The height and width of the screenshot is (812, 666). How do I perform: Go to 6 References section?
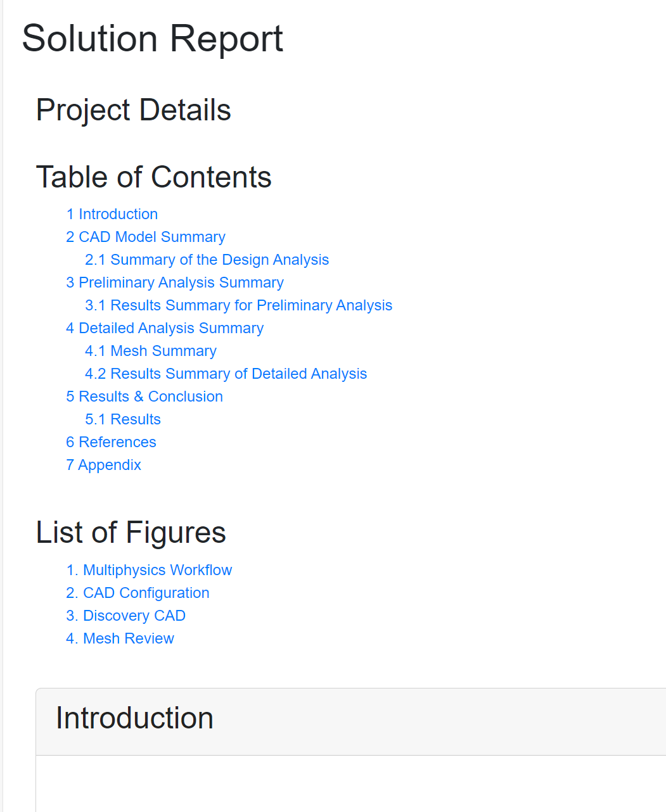[111, 442]
